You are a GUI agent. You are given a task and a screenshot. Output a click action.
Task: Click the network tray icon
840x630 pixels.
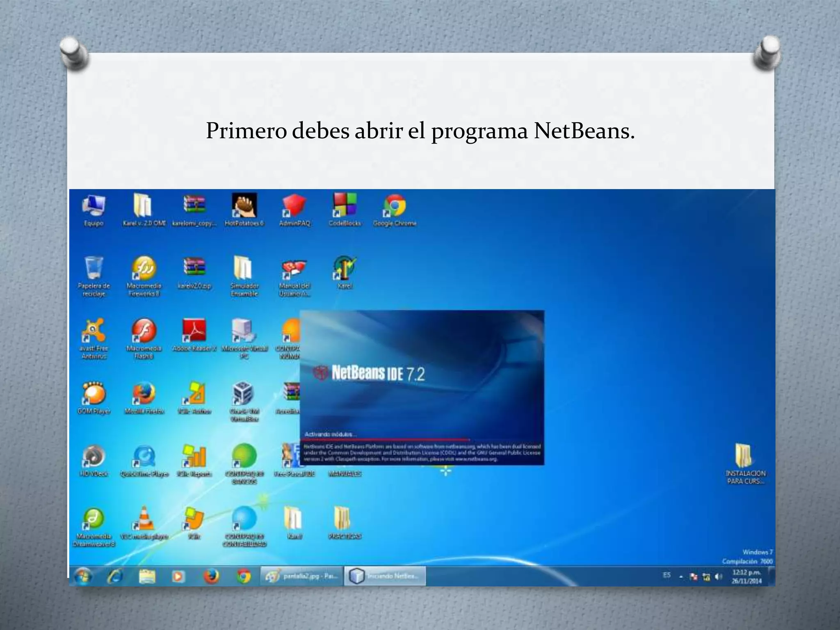[x=706, y=577]
